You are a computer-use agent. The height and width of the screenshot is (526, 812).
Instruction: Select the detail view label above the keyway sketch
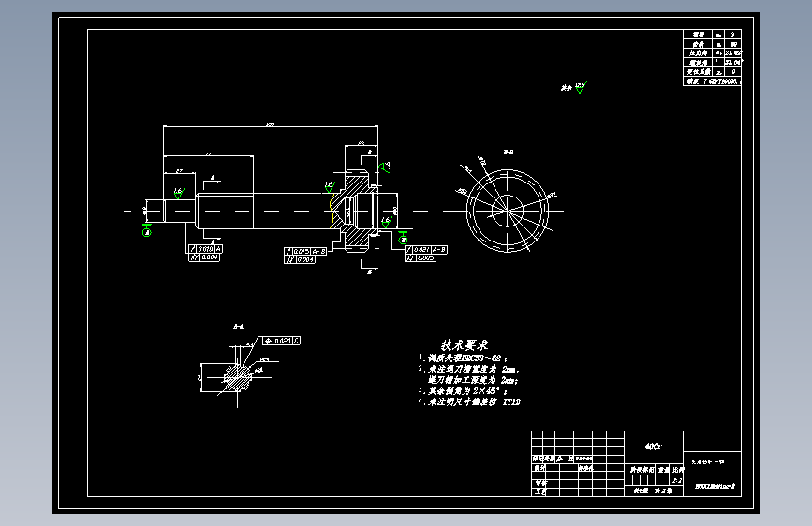238,326
